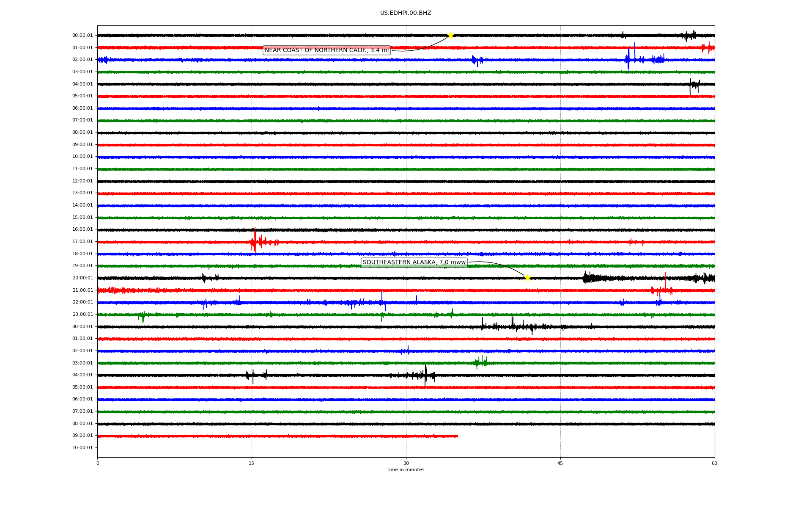812x508 pixels.
Task: Click the green burst on second 03:00:01 trace
Action: click(481, 362)
